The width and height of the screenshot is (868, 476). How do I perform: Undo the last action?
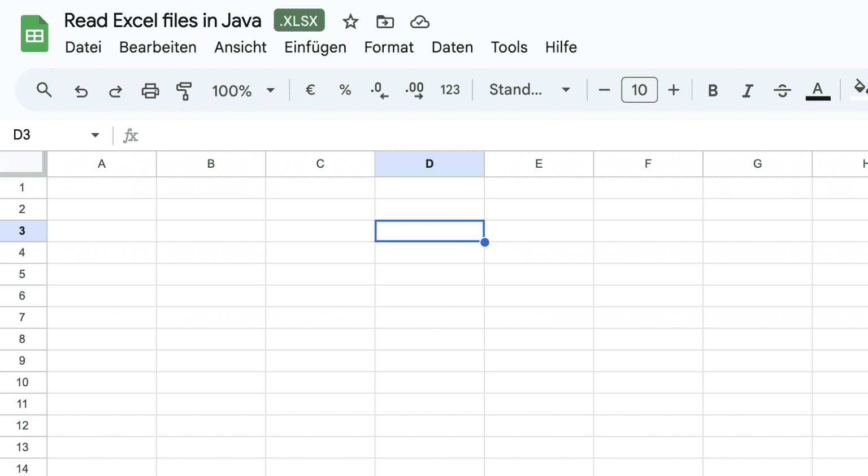[x=81, y=90]
